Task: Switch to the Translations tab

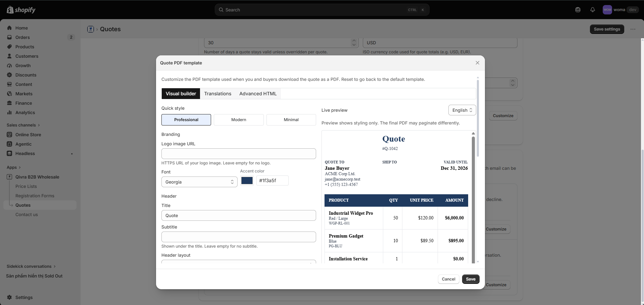Action: coord(218,94)
